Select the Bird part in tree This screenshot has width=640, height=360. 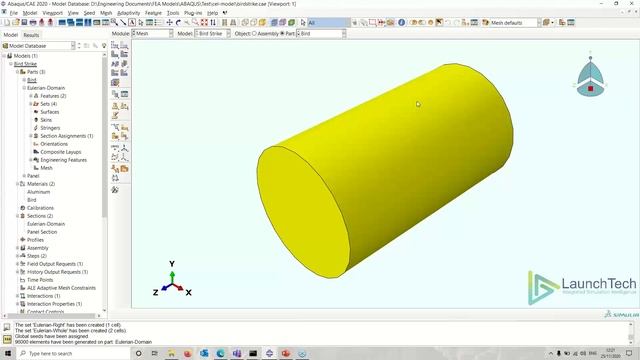coord(31,80)
